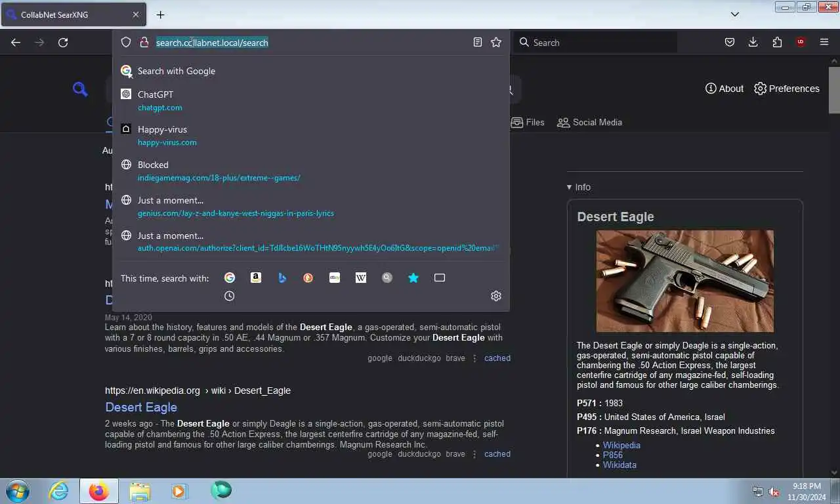
Task: Search this time with eBay icon
Action: point(335,278)
